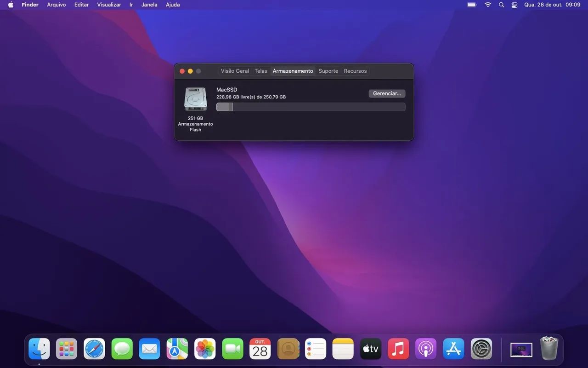The width and height of the screenshot is (588, 368).
Task: Open Messages app in the Dock
Action: pos(122,349)
